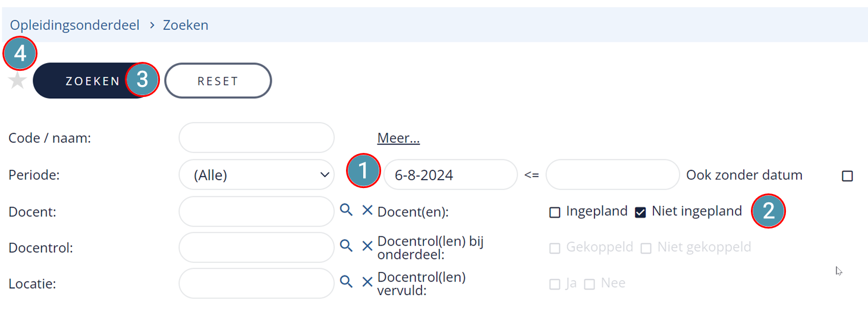Click the ZOEKEN button
The height and width of the screenshot is (310, 868).
coord(93,81)
